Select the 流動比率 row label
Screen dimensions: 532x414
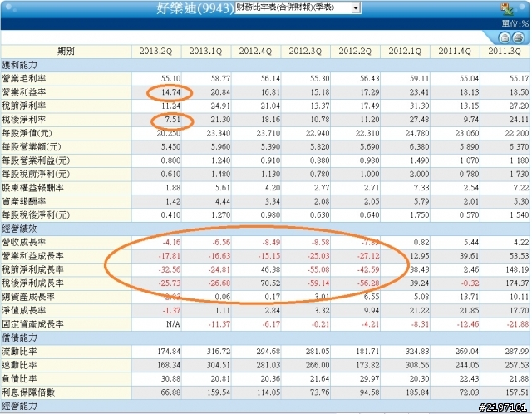[x=19, y=352]
